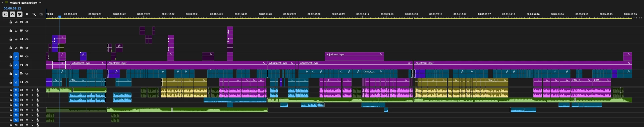Hide track V1 output eye
644x127 pixels.
[x=27, y=82]
